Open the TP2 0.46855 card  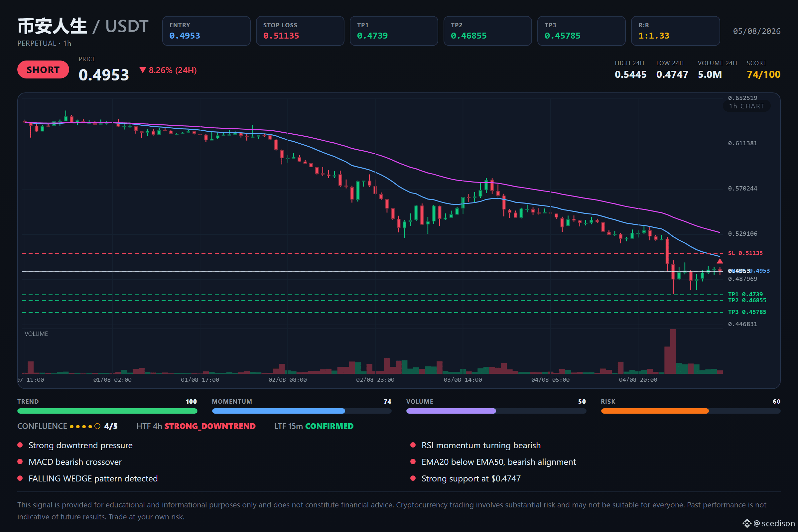(487, 31)
